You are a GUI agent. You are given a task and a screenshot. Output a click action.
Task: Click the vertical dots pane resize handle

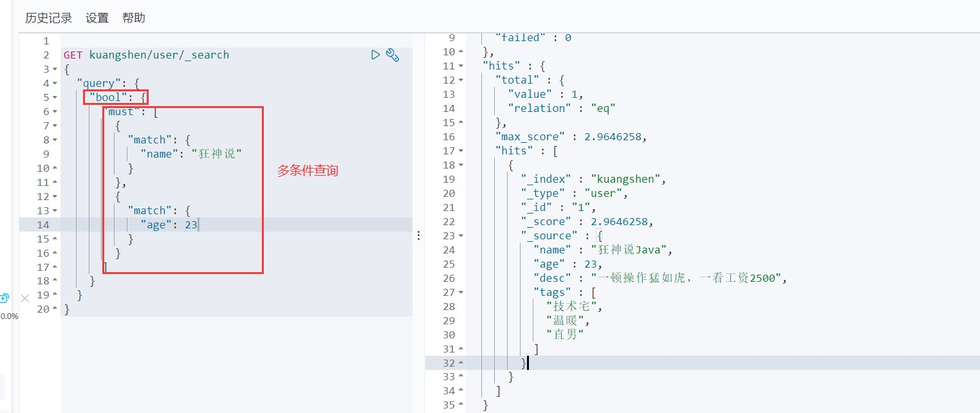click(x=418, y=235)
